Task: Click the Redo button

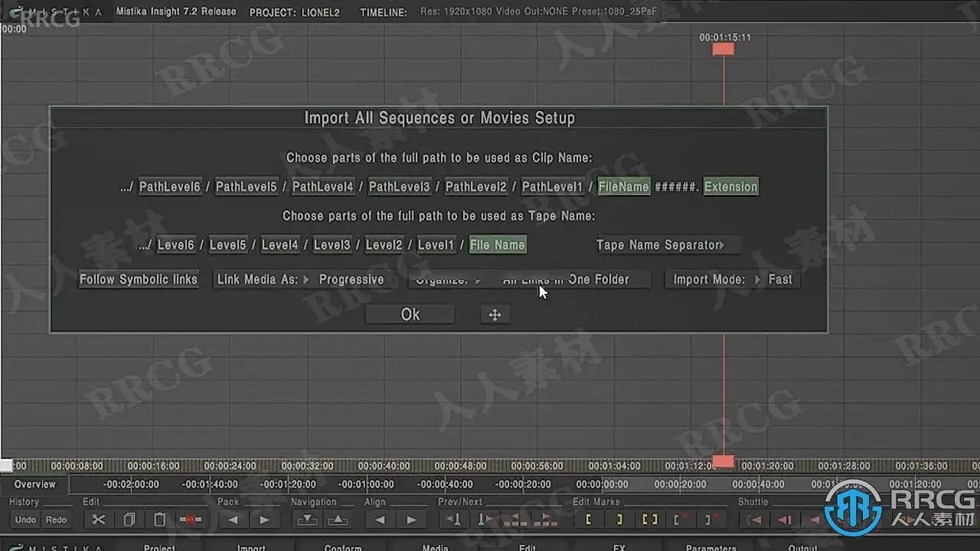Action: 56,520
